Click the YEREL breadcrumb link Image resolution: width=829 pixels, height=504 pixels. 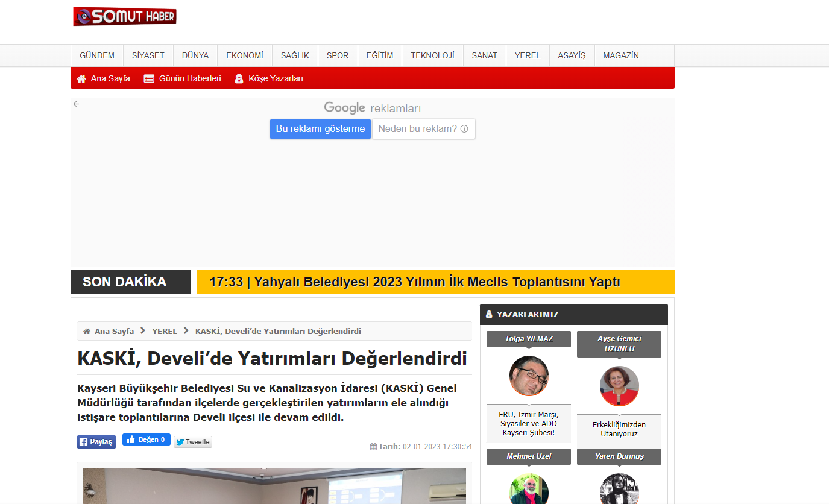pyautogui.click(x=165, y=332)
